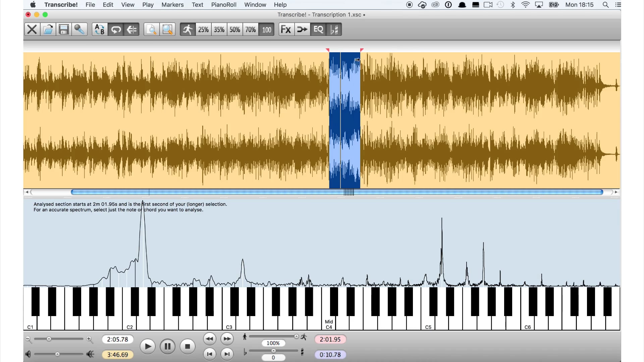The image size is (644, 362).
Task: Set playback speed to 70%
Action: [x=251, y=29]
